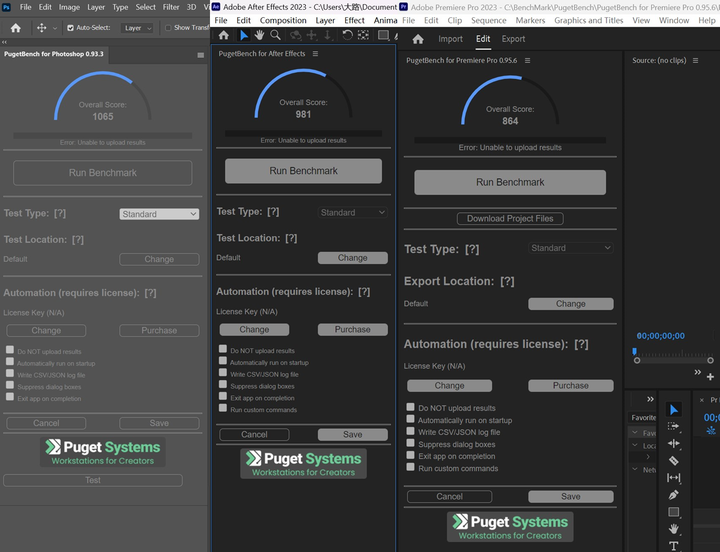Select the After Effects Rectangle shape tool

coord(383,35)
